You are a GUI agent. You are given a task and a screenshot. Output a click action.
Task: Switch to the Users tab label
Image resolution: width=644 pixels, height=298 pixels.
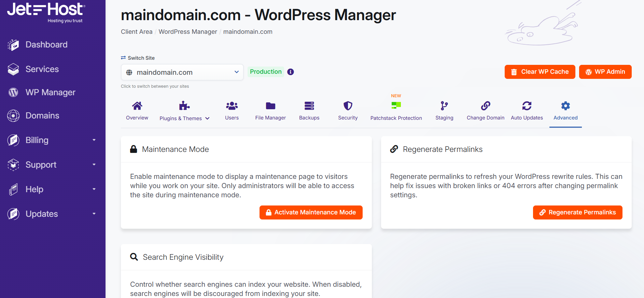232,118
